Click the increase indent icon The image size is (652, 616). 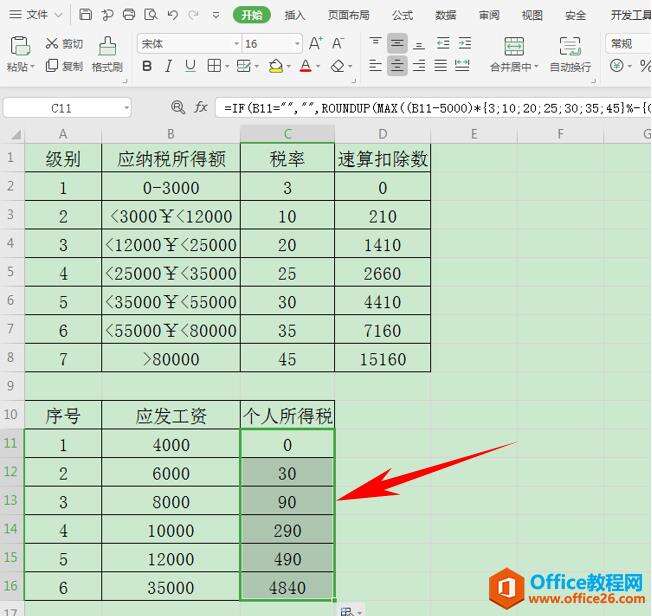tap(464, 43)
